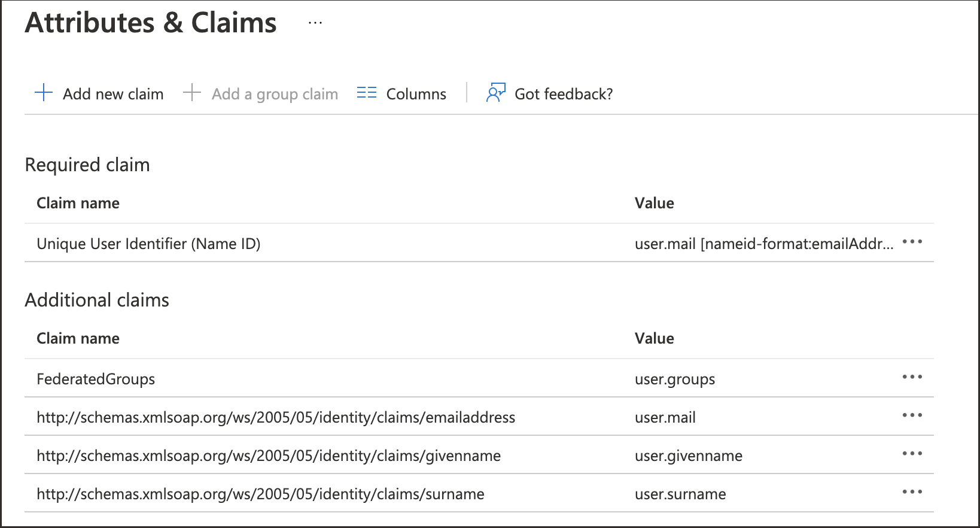The width and height of the screenshot is (980, 528).
Task: Click the Columns list icon
Action: (x=366, y=93)
